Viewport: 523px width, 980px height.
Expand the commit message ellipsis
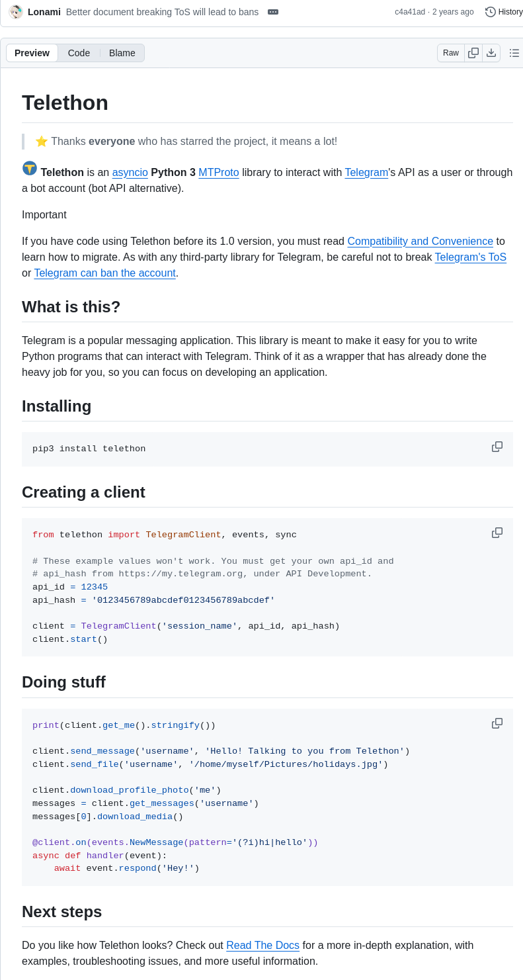tap(273, 12)
